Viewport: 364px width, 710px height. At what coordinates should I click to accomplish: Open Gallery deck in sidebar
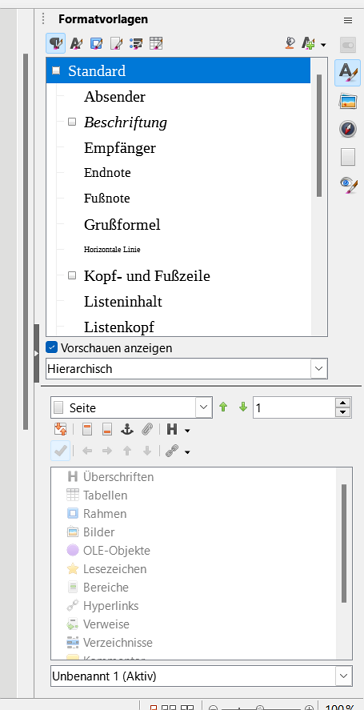coord(348,101)
